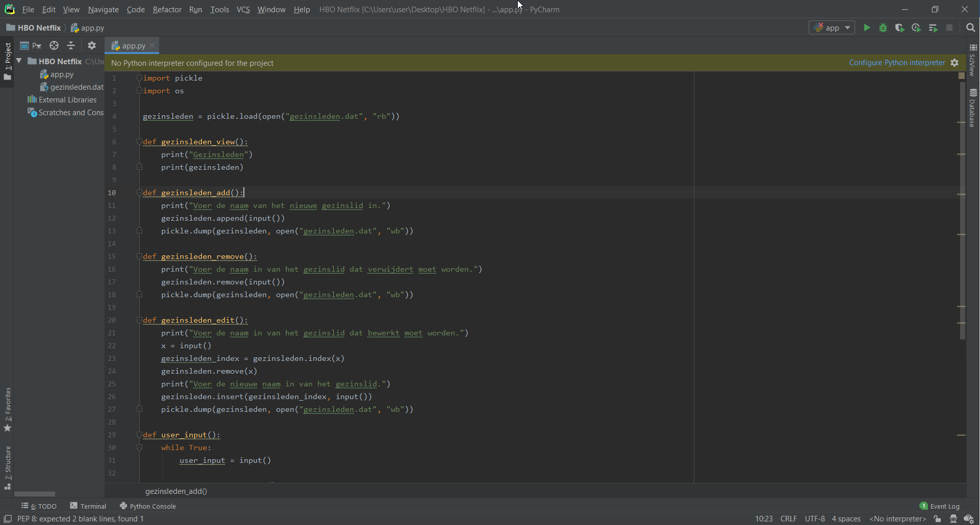Run app with Coverage icon

[x=899, y=28]
